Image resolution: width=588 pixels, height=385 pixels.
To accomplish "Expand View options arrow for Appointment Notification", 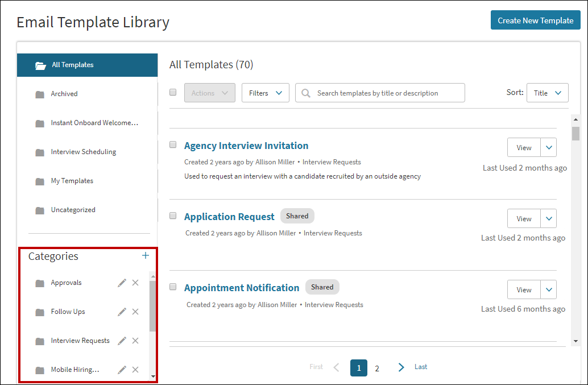I will pyautogui.click(x=549, y=289).
